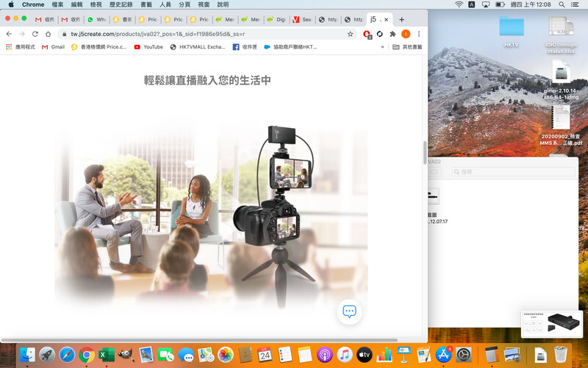
Task: Open the chat support bubble
Action: [x=349, y=311]
